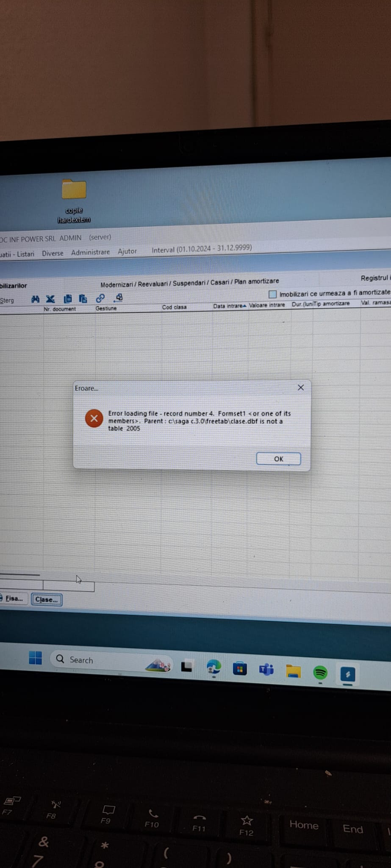The width and height of the screenshot is (391, 868).
Task: Open Microsoft Edge from the taskbar
Action: (x=214, y=667)
